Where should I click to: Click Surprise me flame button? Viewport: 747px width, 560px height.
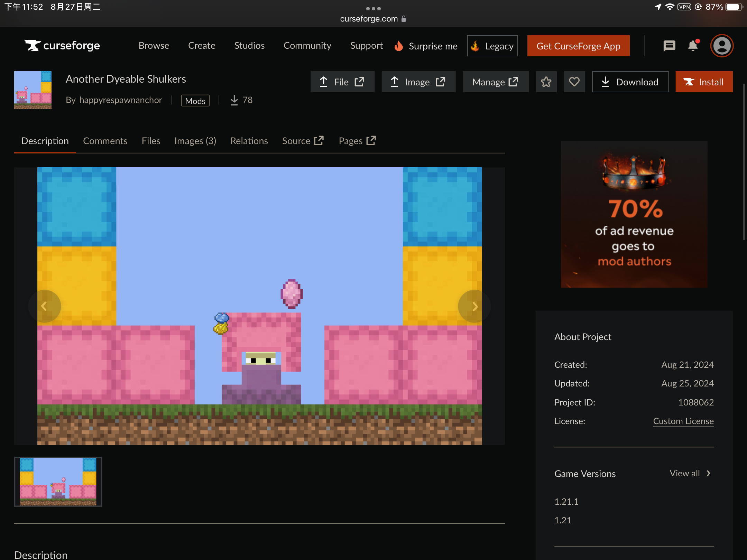click(426, 46)
